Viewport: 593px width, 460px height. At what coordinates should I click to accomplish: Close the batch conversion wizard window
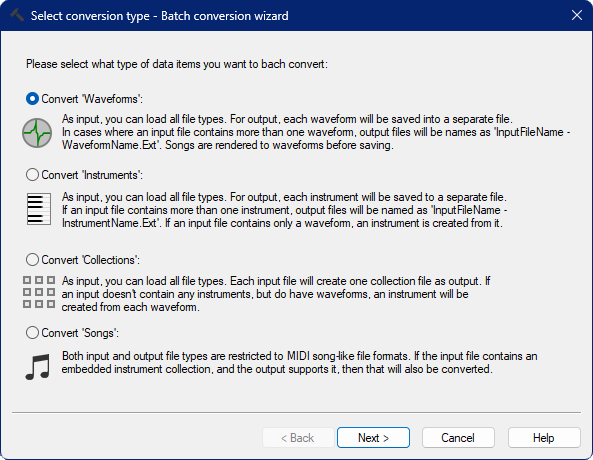(x=577, y=16)
